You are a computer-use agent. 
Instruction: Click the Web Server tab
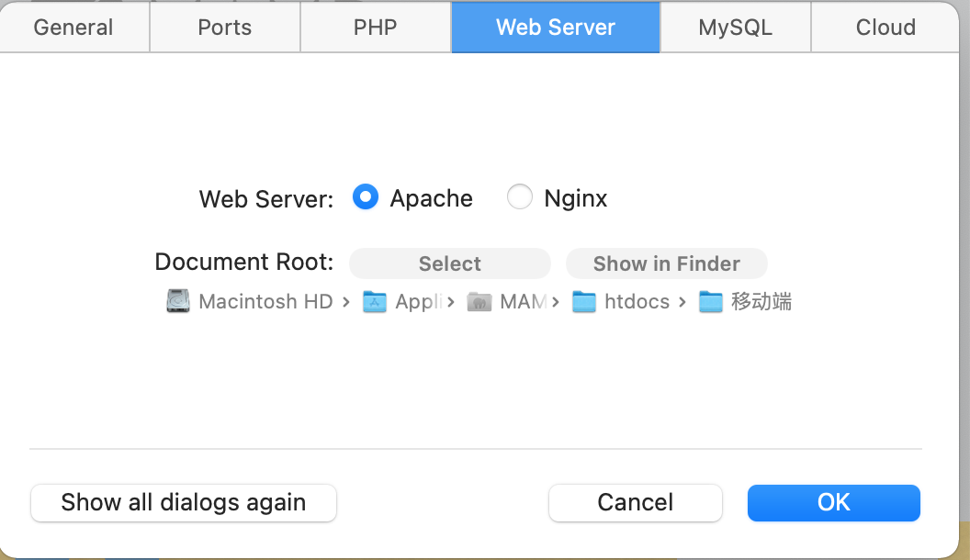556,27
